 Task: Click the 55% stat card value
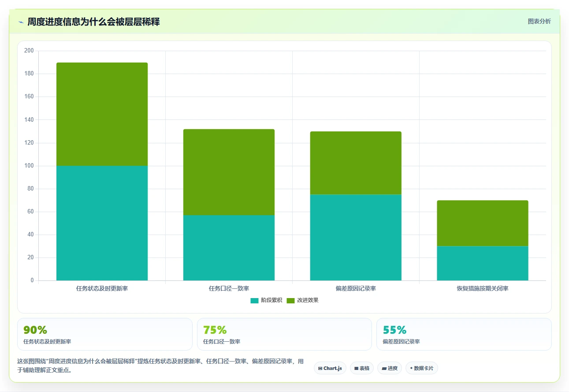[395, 330]
